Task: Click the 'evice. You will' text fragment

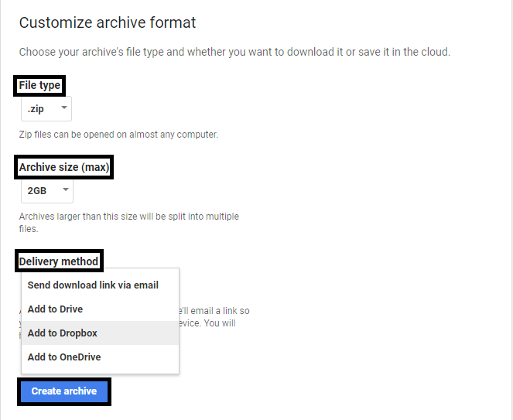Action: (x=207, y=323)
